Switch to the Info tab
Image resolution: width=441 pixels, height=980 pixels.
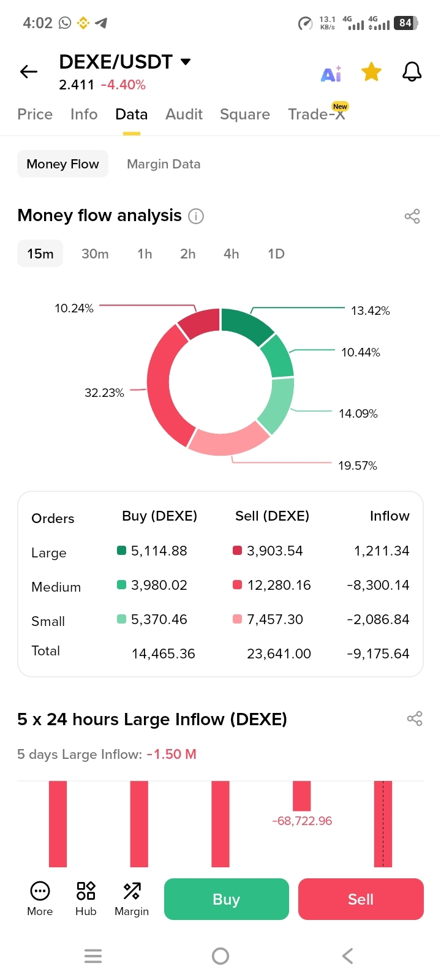point(84,115)
